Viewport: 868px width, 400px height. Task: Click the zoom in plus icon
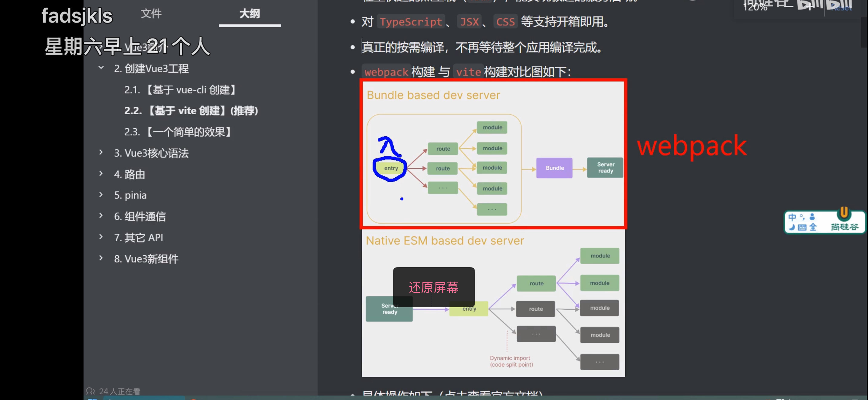pyautogui.click(x=810, y=7)
